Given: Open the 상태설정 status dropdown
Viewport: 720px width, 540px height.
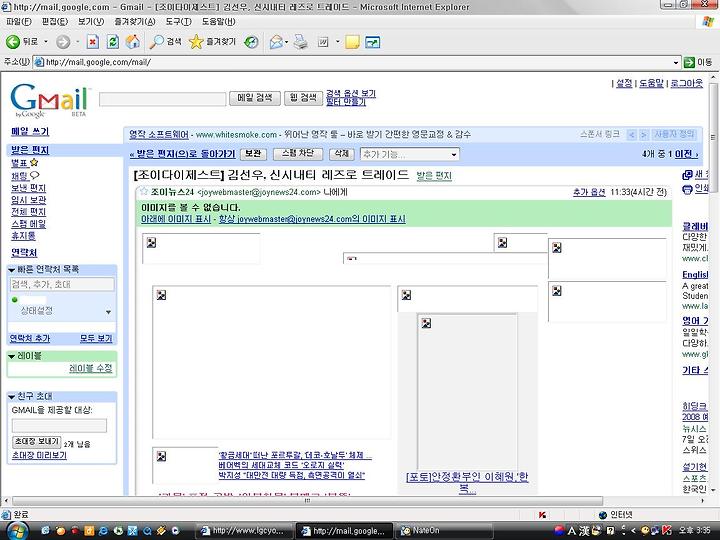Looking at the screenshot, I should coord(108,312).
